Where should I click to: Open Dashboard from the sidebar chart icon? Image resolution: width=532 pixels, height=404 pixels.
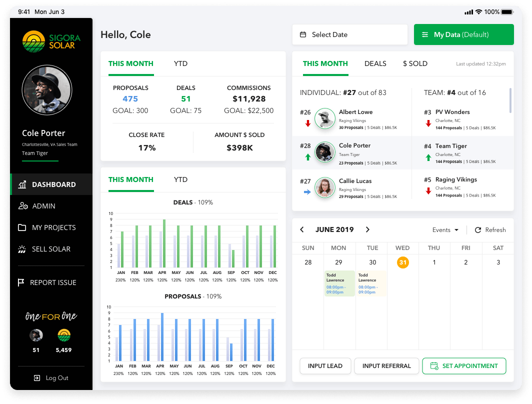click(x=22, y=184)
